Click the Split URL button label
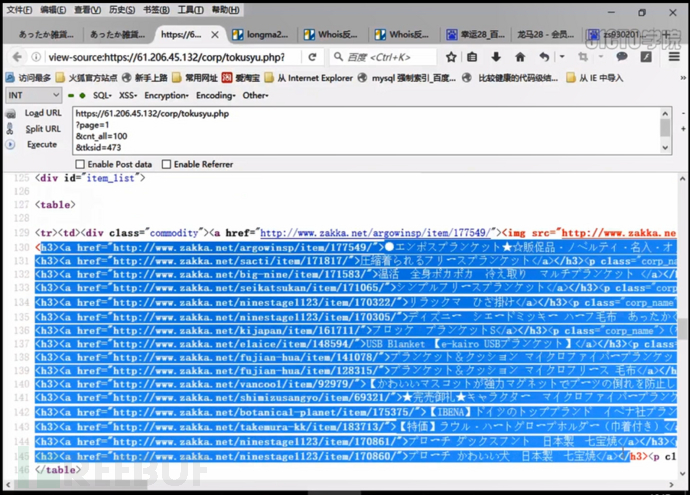690x495 pixels. (43, 129)
